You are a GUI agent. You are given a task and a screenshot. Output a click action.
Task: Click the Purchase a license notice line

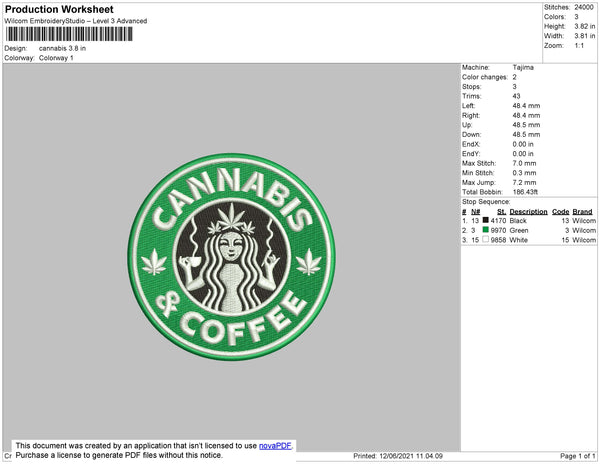pyautogui.click(x=119, y=455)
